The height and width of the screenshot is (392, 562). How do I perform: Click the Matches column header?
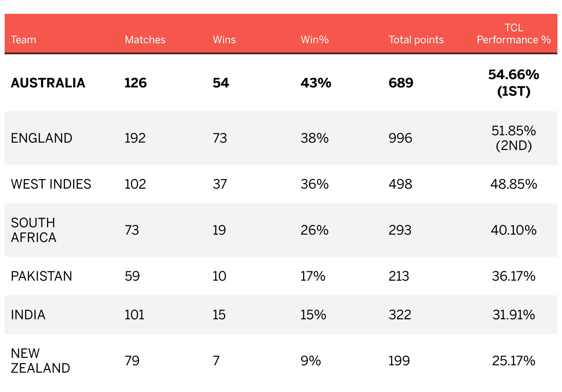pyautogui.click(x=145, y=40)
